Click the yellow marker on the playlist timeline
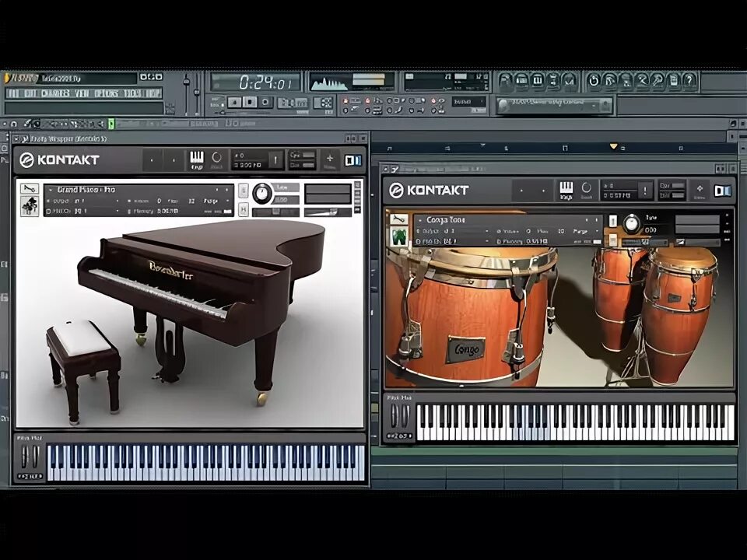Viewport: 747px width, 560px height. (x=614, y=146)
